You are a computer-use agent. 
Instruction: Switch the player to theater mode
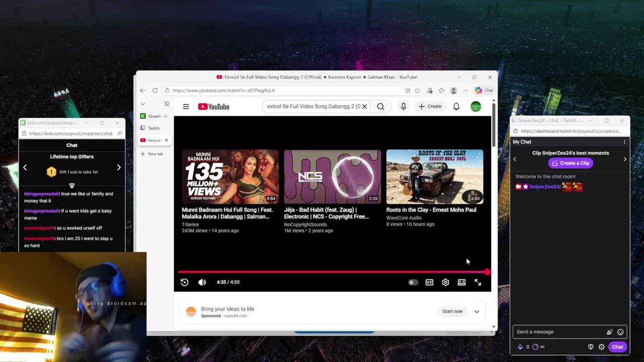click(461, 282)
